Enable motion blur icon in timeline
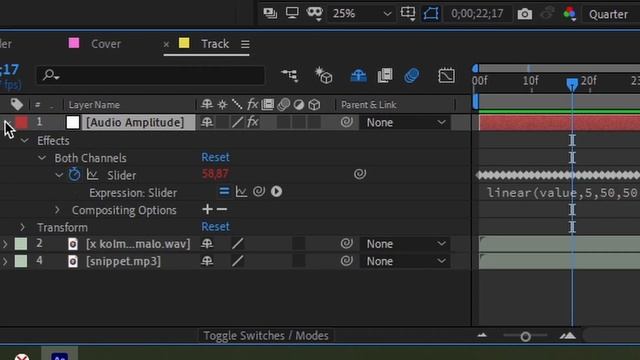This screenshot has width=640, height=360. pyautogui.click(x=412, y=76)
